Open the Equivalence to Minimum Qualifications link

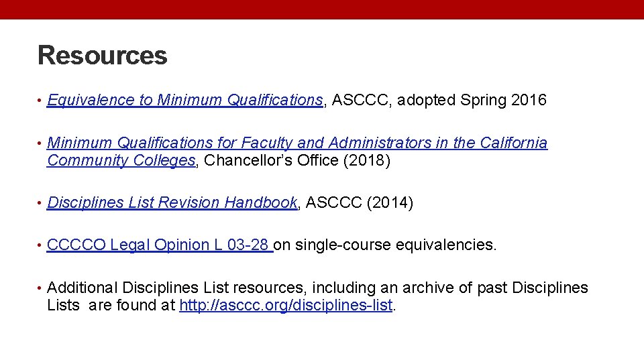(x=185, y=101)
